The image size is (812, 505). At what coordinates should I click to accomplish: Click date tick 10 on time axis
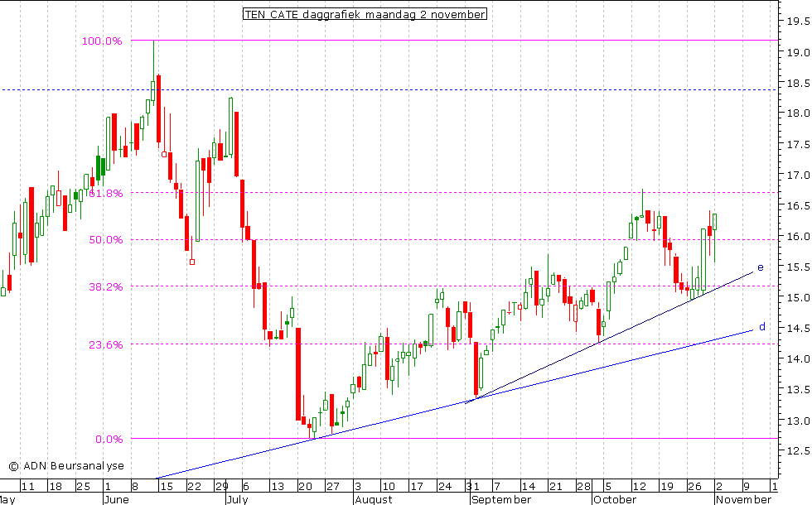[389, 487]
